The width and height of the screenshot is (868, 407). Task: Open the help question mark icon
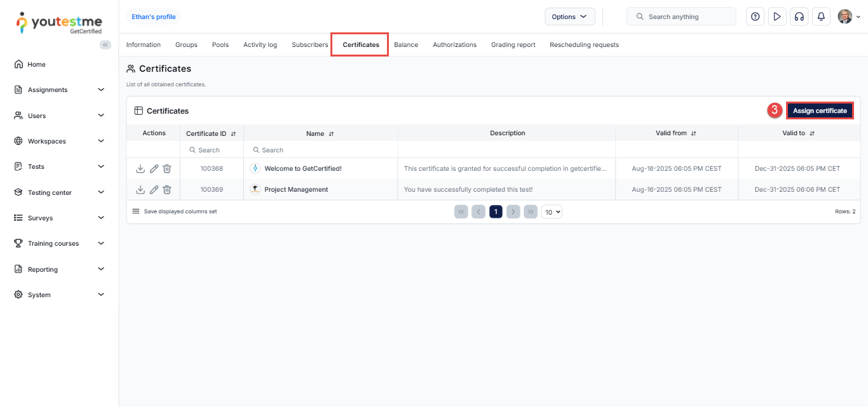[755, 17]
